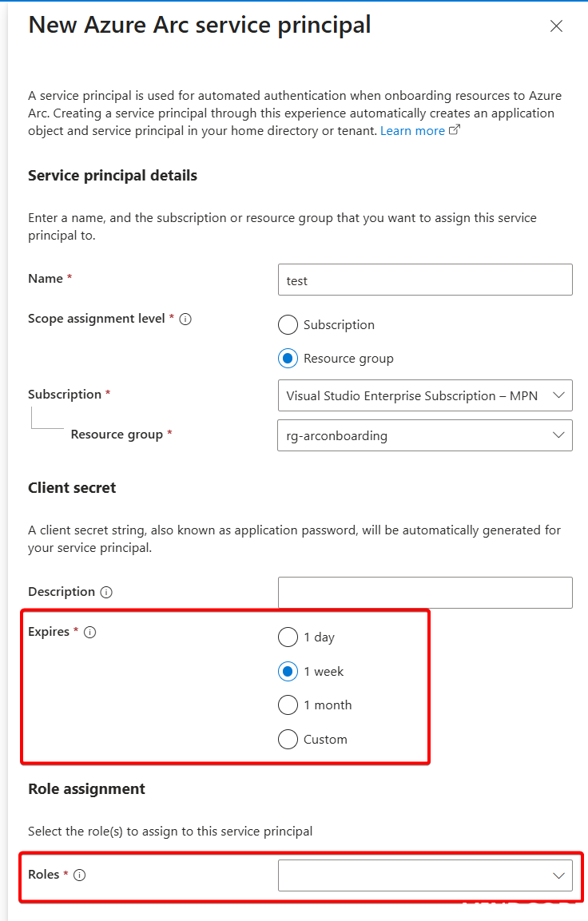Close the New Azure Arc service principal panel
The width and height of the screenshot is (588, 921).
point(556,26)
